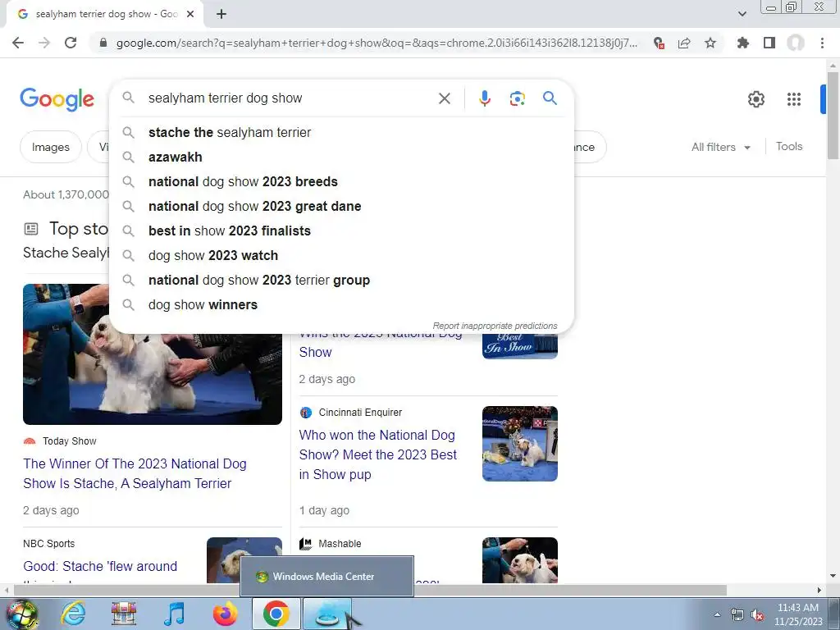This screenshot has width=840, height=630.
Task: Open the Windows Start menu
Action: 21,614
